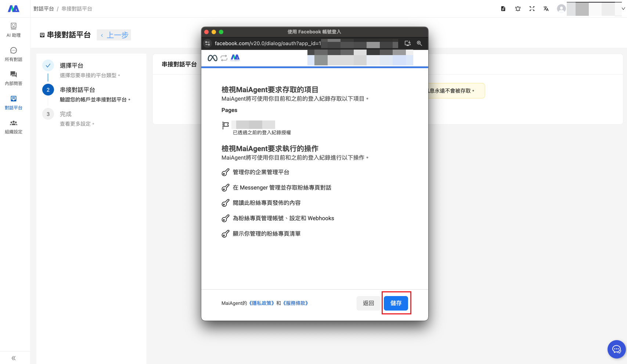Click the notification bell icon
Image resolution: width=627 pixels, height=364 pixels.
click(518, 9)
